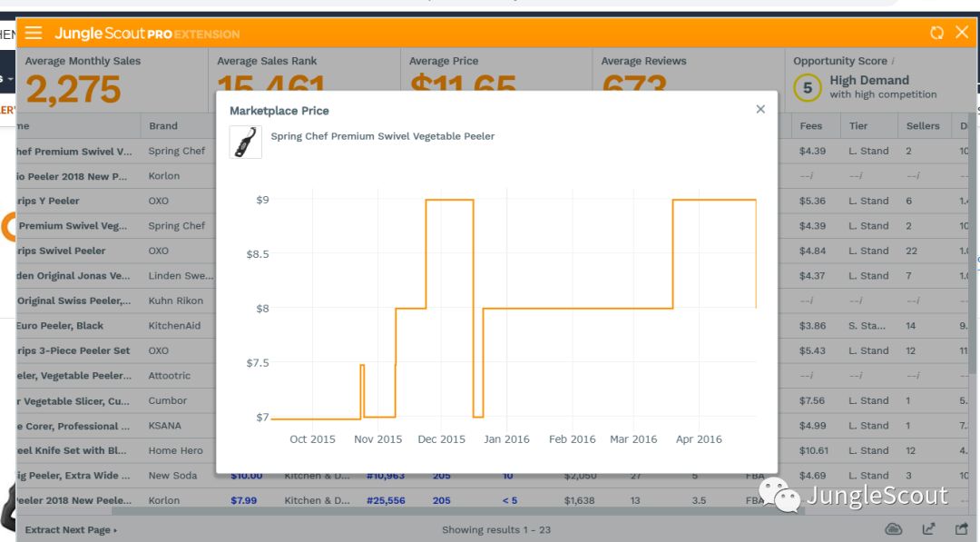The image size is (980, 542).
Task: Sort table by Tier column
Action: [858, 125]
